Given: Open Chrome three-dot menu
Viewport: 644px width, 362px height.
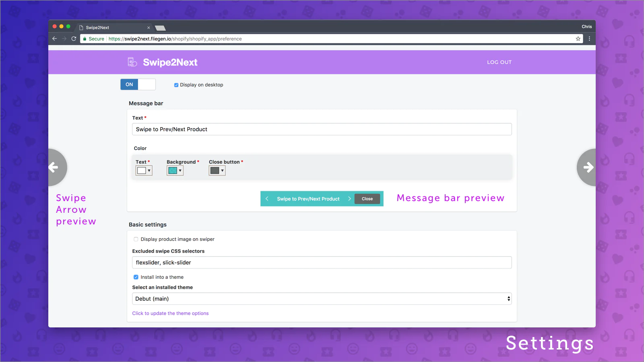Looking at the screenshot, I should click(589, 39).
